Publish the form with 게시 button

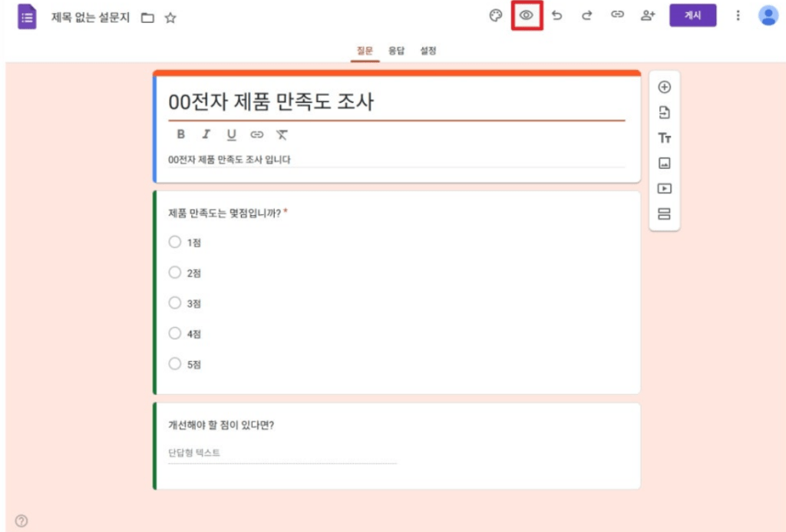pos(692,15)
